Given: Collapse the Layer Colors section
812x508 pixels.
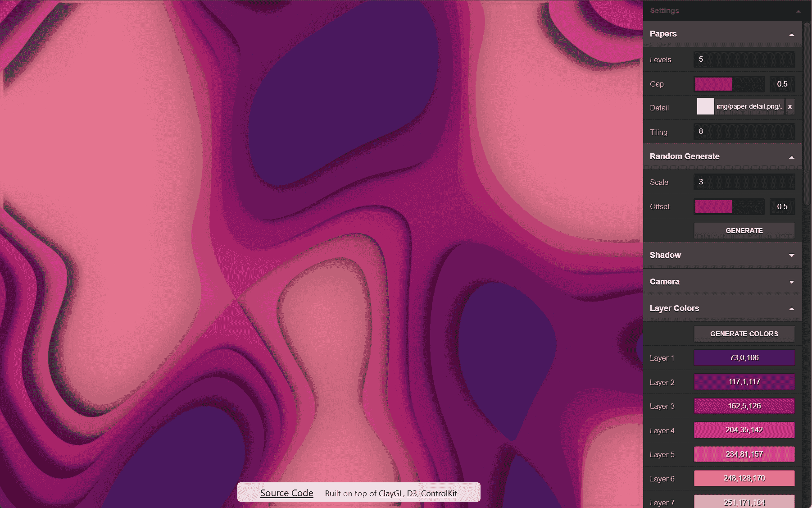Looking at the screenshot, I should [x=791, y=309].
